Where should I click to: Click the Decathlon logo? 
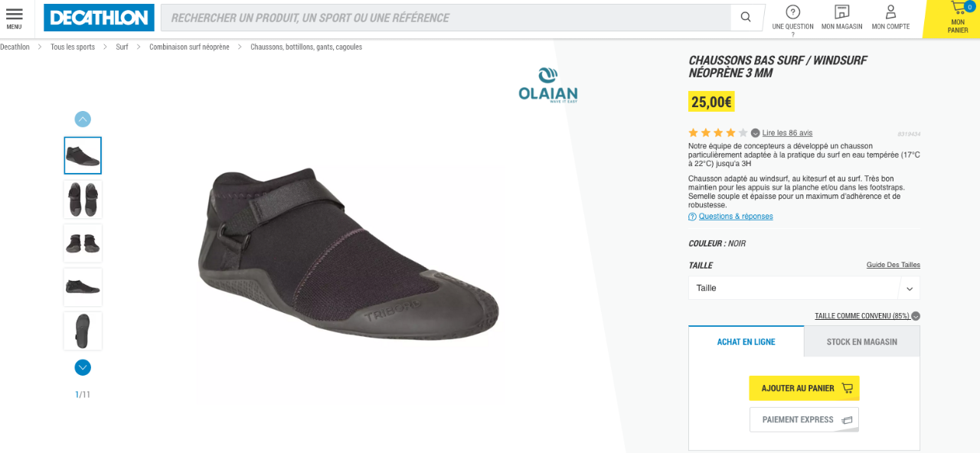click(x=99, y=18)
